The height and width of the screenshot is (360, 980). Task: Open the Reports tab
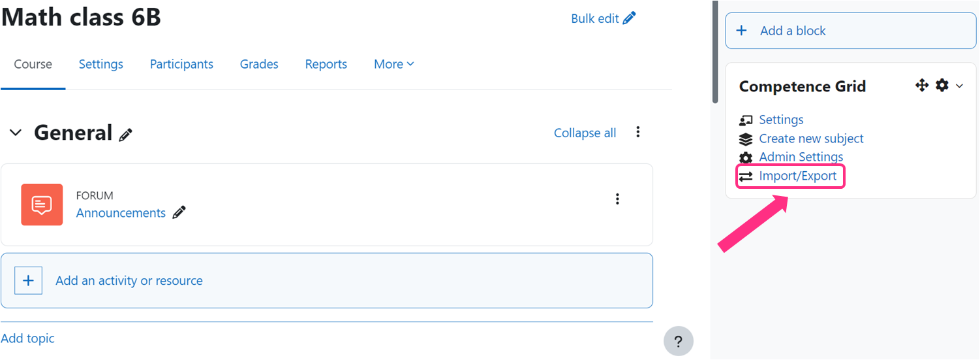point(326,64)
